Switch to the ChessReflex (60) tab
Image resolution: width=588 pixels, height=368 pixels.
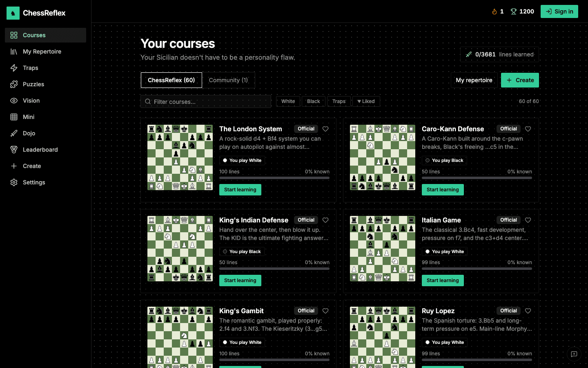click(171, 80)
